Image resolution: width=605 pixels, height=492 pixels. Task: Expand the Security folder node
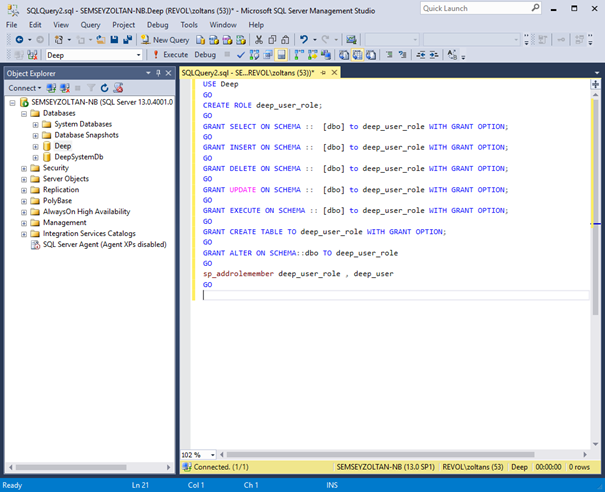[23, 168]
